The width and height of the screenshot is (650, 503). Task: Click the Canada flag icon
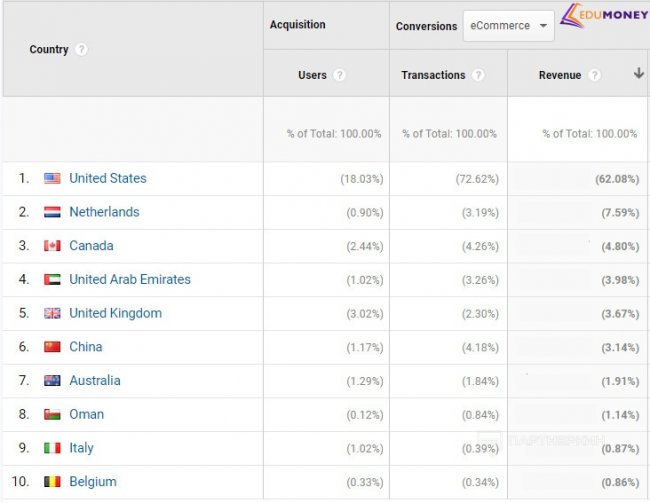tap(52, 246)
